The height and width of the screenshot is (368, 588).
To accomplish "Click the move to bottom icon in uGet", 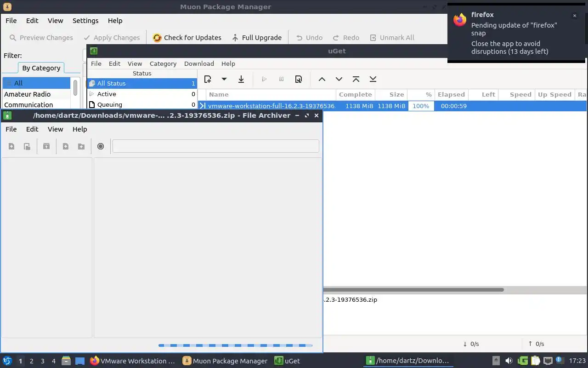I will [373, 79].
